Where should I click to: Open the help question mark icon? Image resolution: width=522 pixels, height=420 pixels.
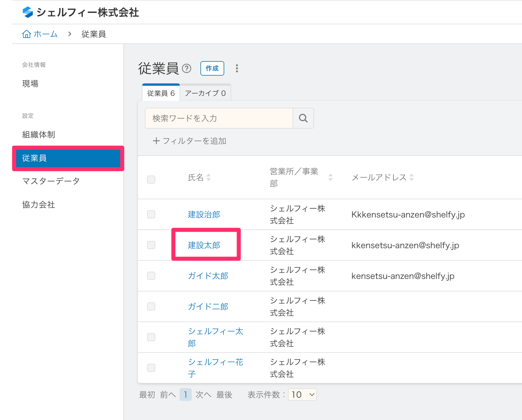tap(187, 69)
